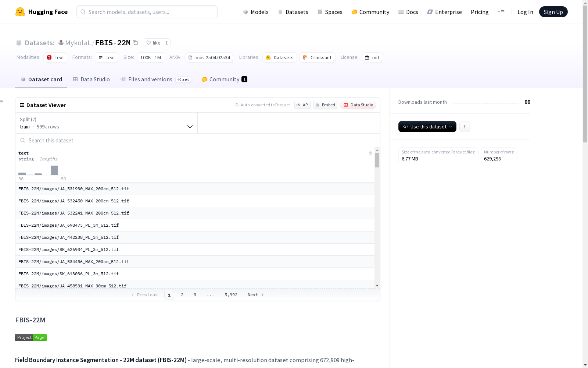Open Community in top navigation
This screenshot has height=368, width=588.
370,12
